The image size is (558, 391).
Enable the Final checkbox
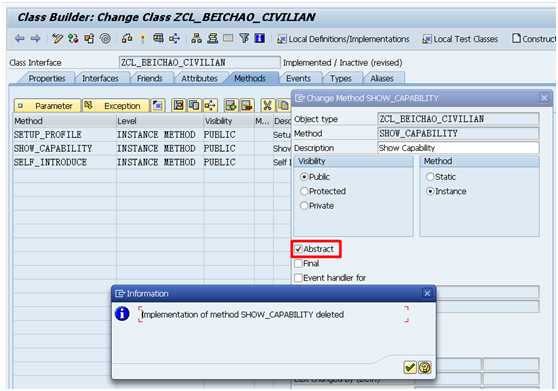click(x=299, y=264)
